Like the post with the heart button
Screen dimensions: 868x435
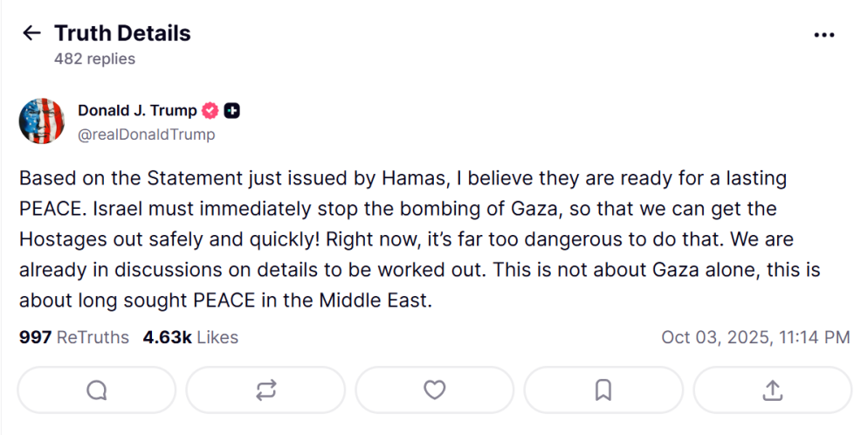click(x=434, y=390)
